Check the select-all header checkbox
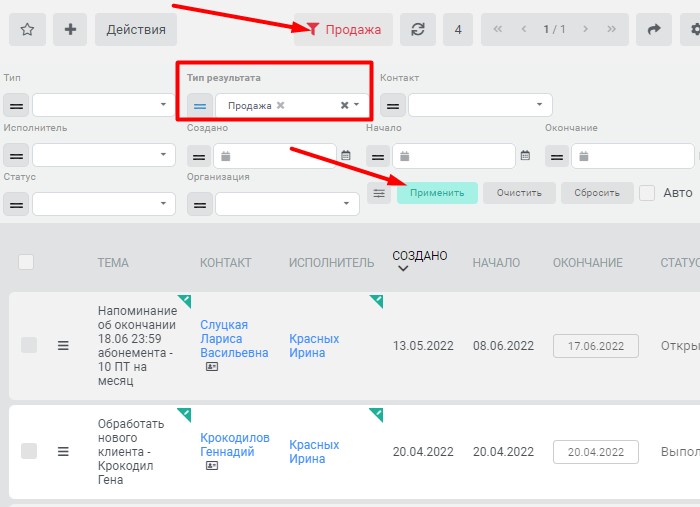700x507 pixels. pyautogui.click(x=26, y=262)
